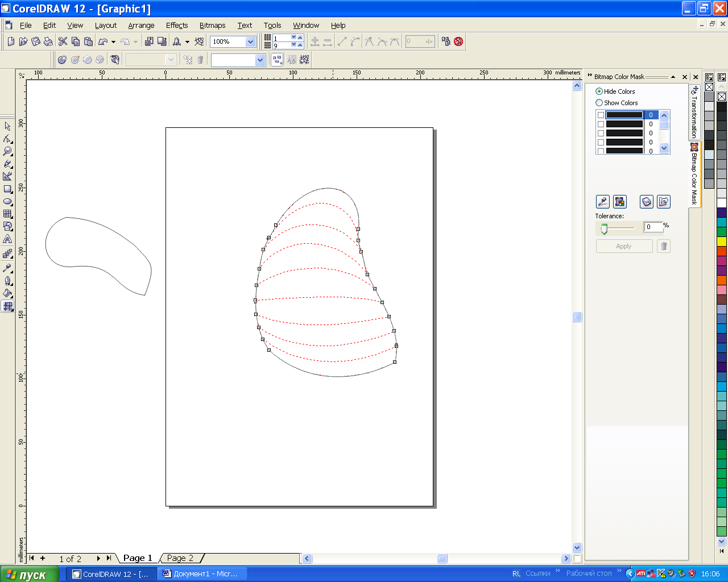This screenshot has height=582, width=728.
Task: Click the Print icon
Action: click(x=48, y=41)
